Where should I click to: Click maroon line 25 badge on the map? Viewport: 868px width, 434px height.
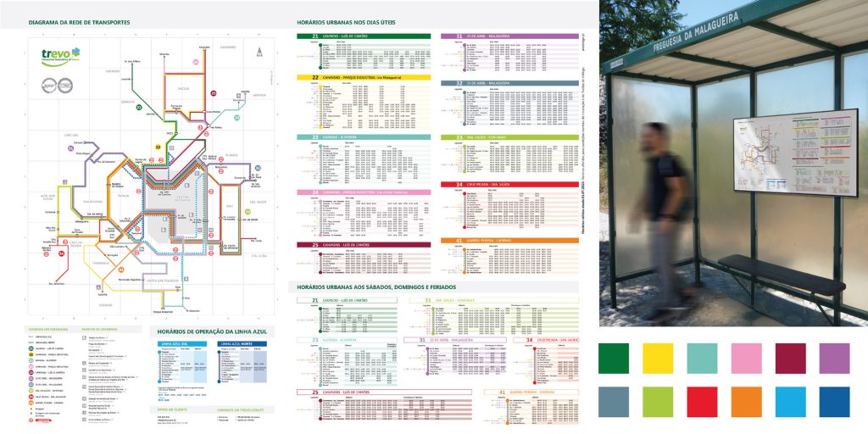point(213,93)
